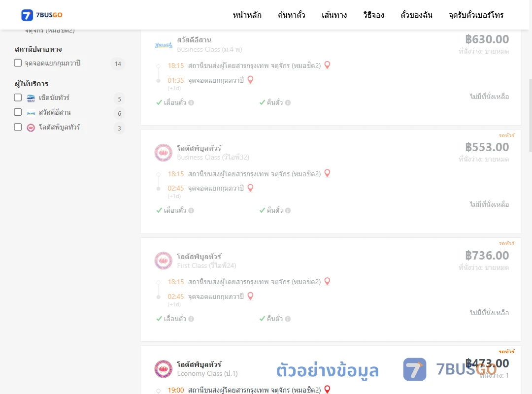
Task: Click Business Class (ม.4 พ) label
Action: (x=209, y=50)
